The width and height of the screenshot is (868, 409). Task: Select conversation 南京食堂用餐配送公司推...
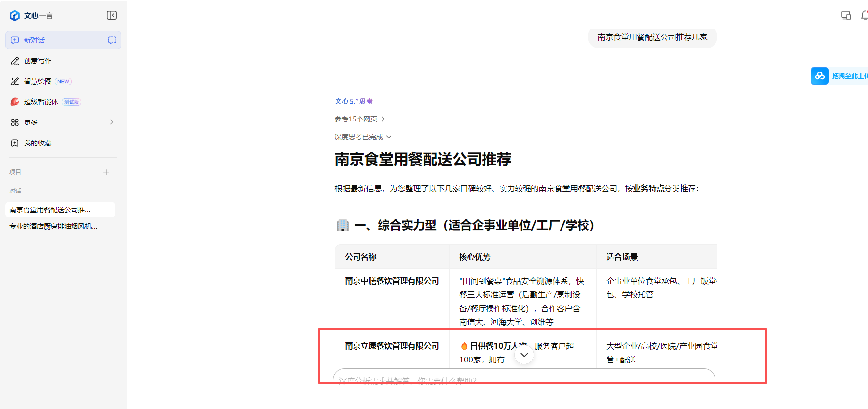tap(60, 210)
